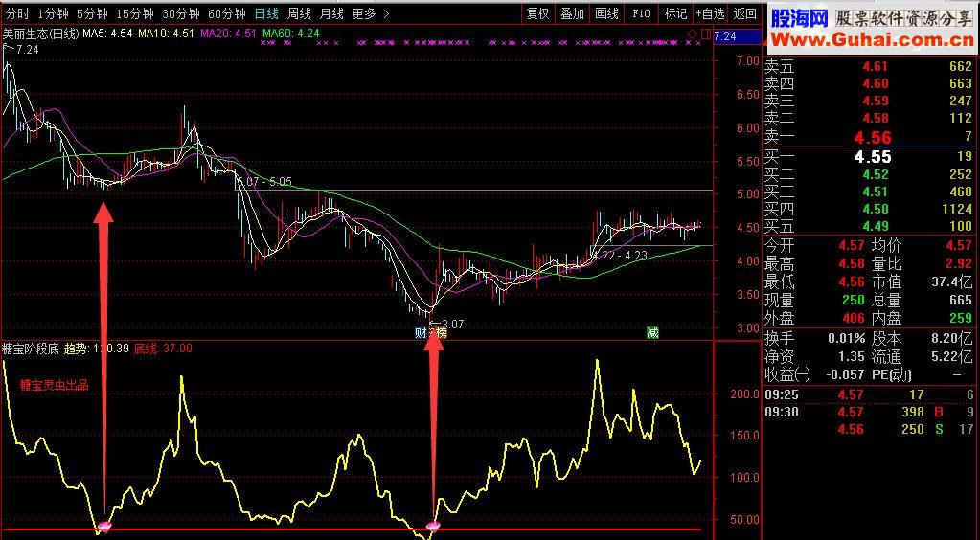Click the green 减 marker on the chart
This screenshot has width=980, height=540.
pyautogui.click(x=652, y=333)
